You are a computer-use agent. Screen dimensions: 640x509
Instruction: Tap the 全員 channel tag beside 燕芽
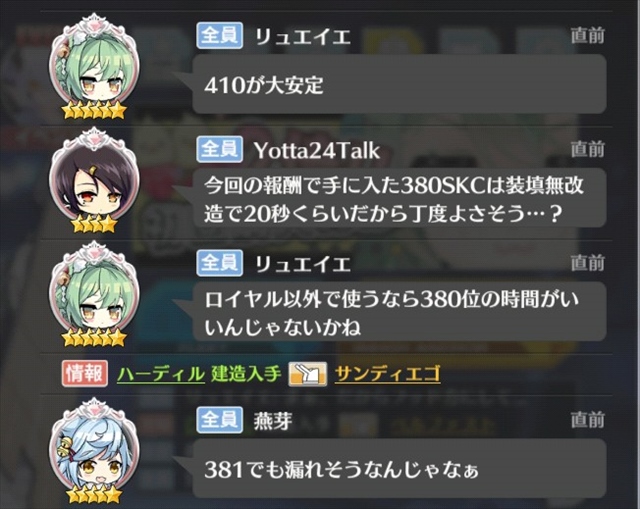pyautogui.click(x=220, y=420)
